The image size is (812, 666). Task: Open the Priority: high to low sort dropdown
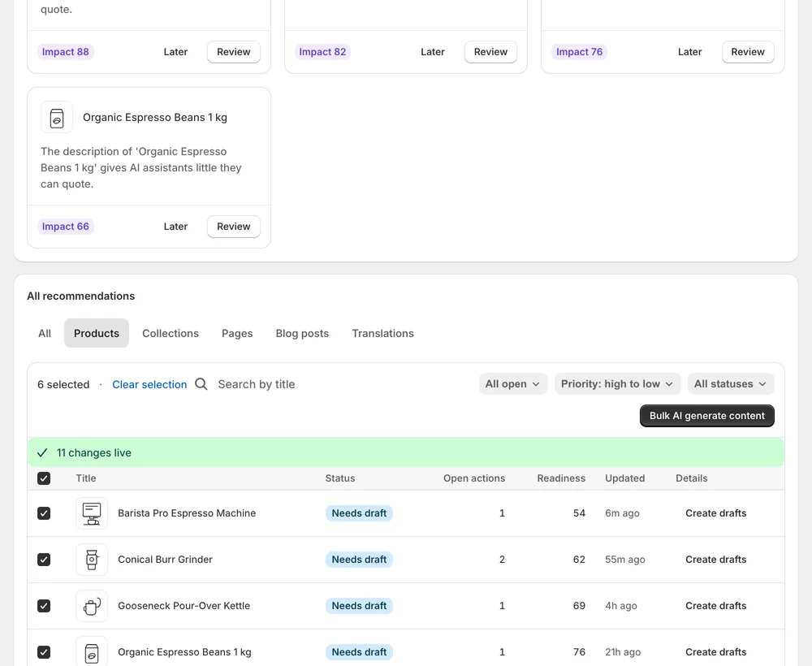click(x=617, y=383)
